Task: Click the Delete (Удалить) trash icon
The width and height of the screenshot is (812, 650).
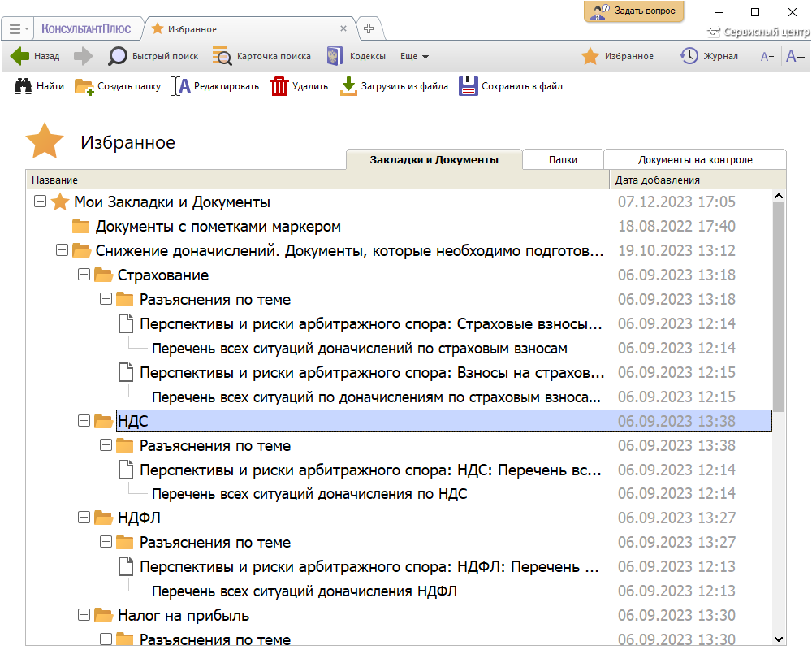Action: (279, 86)
